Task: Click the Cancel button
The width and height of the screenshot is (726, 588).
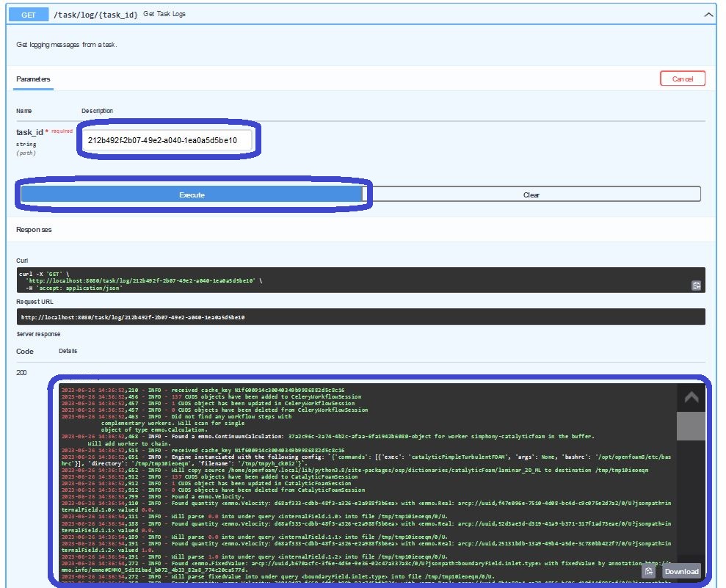Action: 682,79
